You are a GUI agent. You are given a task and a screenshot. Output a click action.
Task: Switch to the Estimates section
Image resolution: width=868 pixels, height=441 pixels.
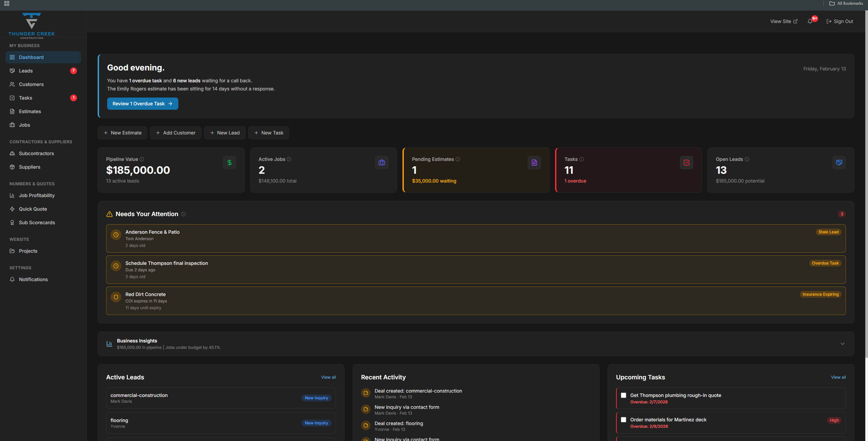(x=30, y=111)
